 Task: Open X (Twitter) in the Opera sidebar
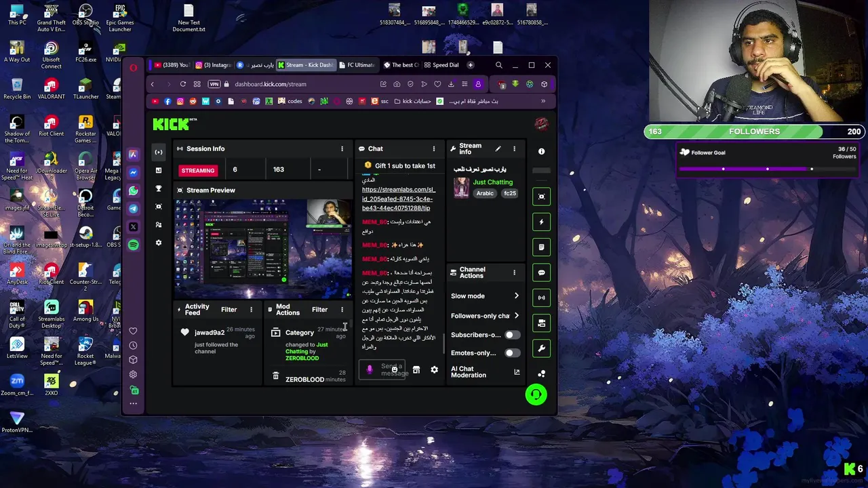(x=133, y=227)
